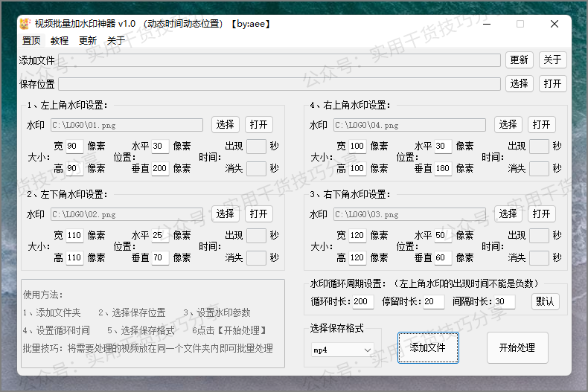The width and height of the screenshot is (588, 392).
Task: Click the 更新 button beside 添加文件 field
Action: tap(519, 60)
